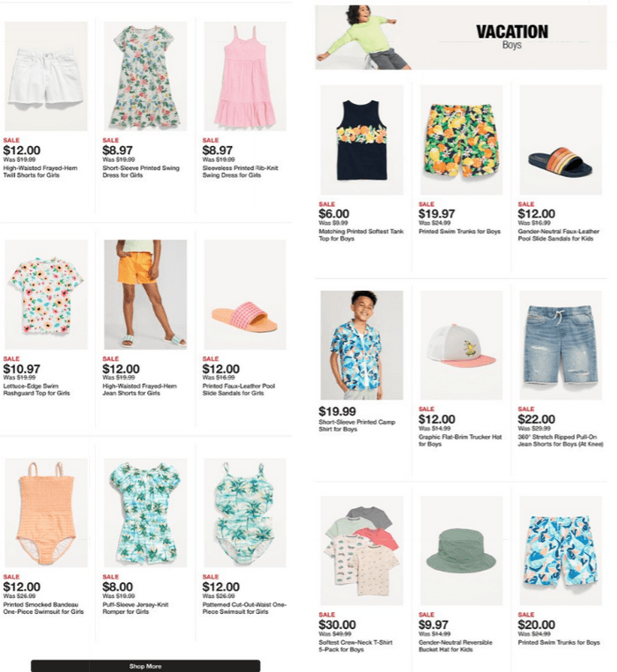Click the orange High-Waisted Frayed-Hem Jean Shorts photo
This screenshot has height=672, width=617.
(145, 294)
